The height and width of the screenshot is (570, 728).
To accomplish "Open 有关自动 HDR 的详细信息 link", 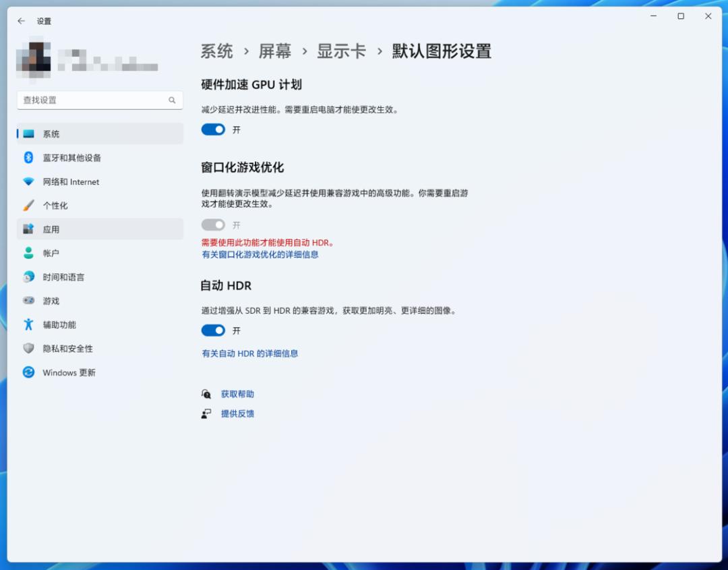I will tap(250, 353).
